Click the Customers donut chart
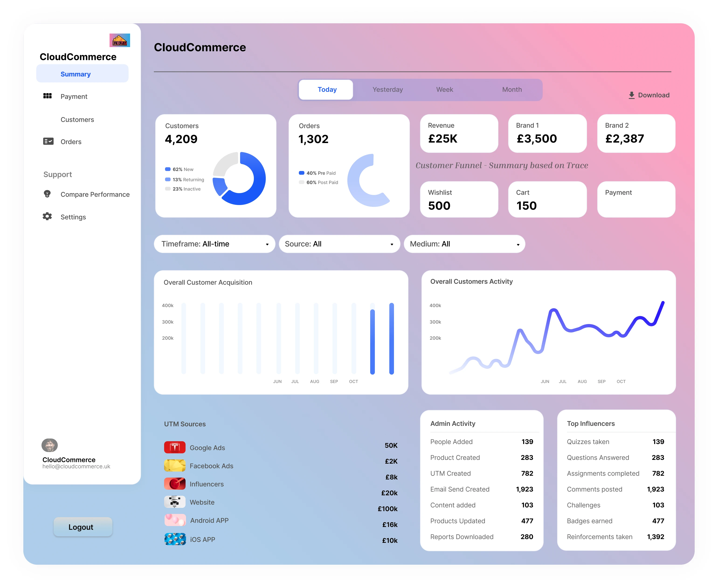This screenshot has width=718, height=588. [239, 178]
